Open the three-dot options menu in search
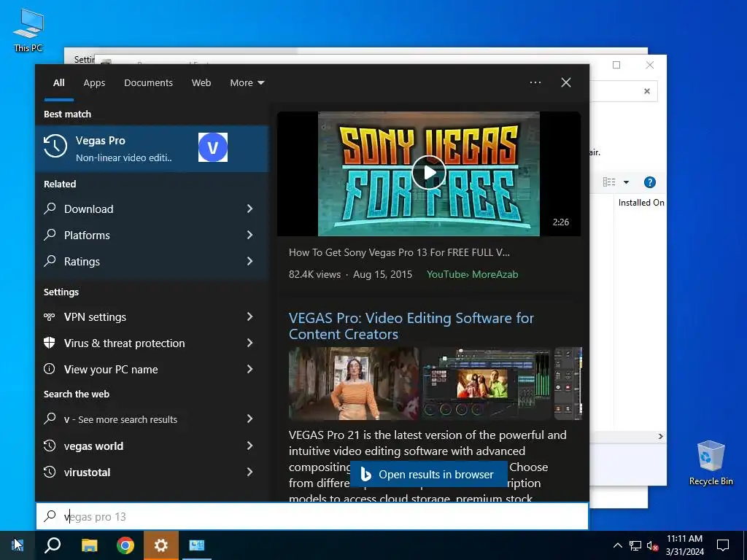Screen dimensions: 747x560 tap(535, 82)
